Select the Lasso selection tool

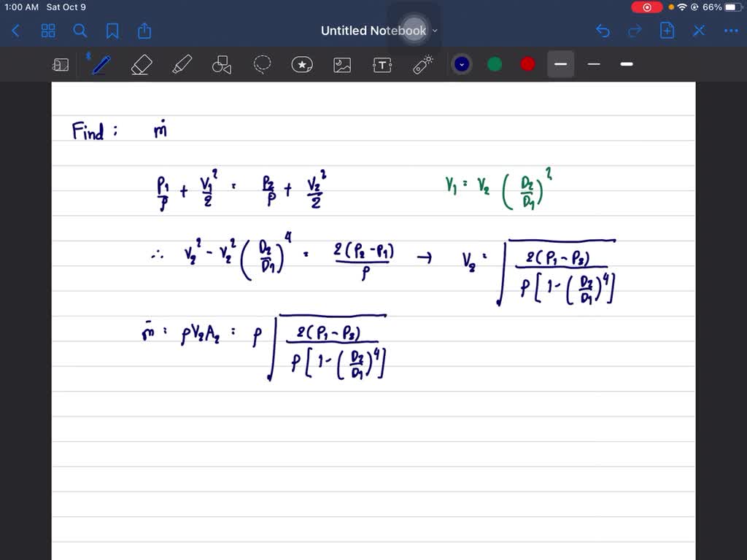(262, 65)
